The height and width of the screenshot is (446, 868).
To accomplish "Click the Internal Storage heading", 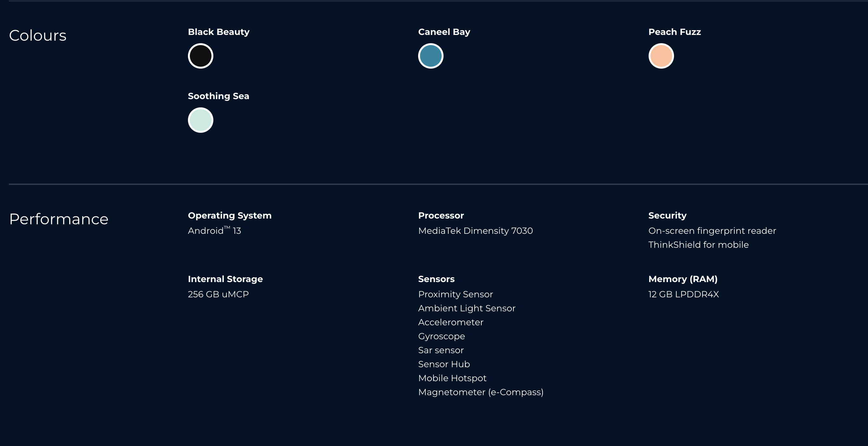I will [225, 279].
